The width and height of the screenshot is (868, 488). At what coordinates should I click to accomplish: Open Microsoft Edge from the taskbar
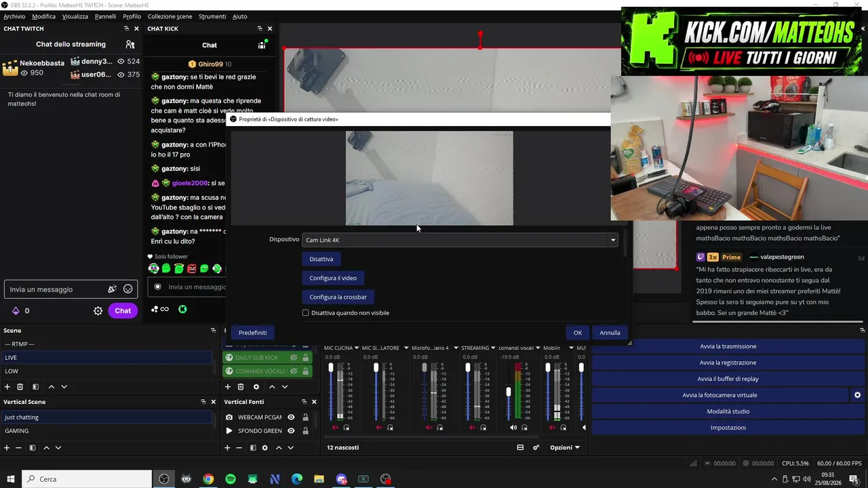point(297,479)
